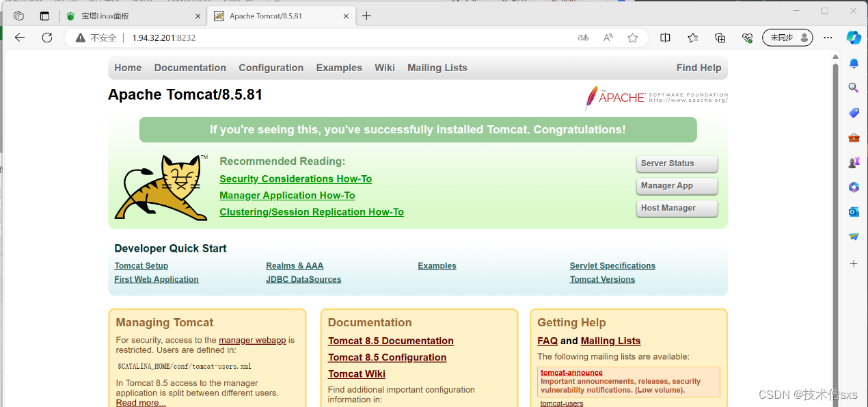Viewport: 868px width, 407px height.
Task: Open the Tomcat 8.5 Configuration link
Action: pos(387,357)
